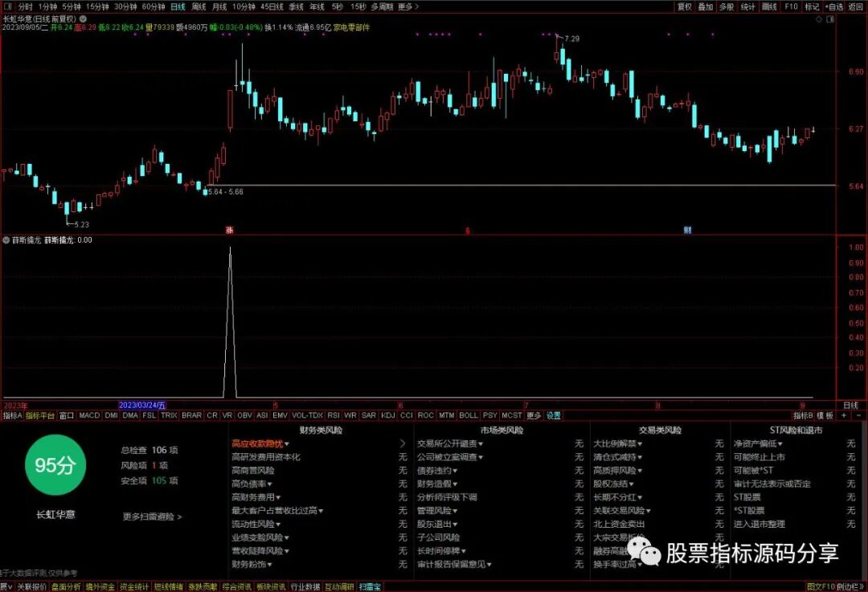The width and height of the screenshot is (868, 592).
Task: Select the 月线 monthly chart tab
Action: coord(219,6)
